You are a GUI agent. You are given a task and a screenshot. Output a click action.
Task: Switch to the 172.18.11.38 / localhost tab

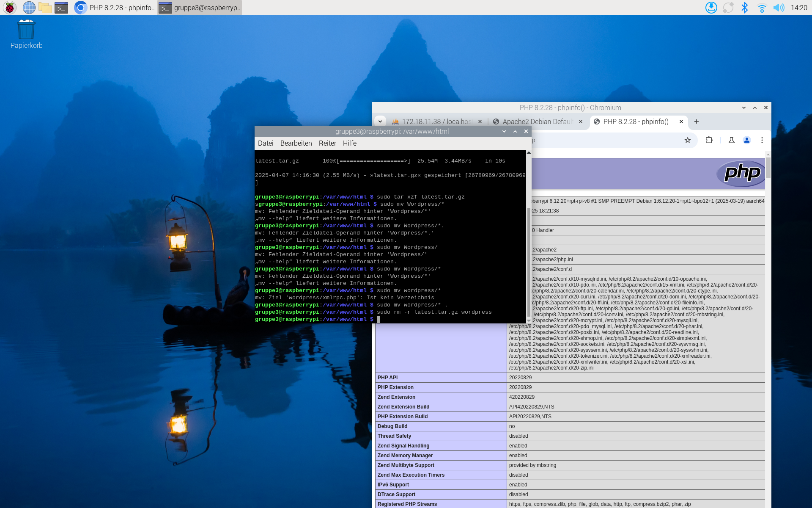pos(436,121)
